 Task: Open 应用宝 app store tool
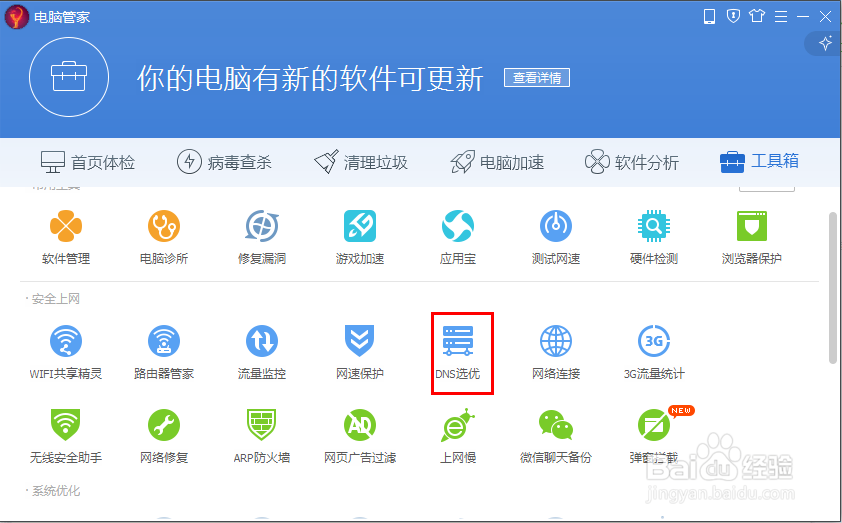pyautogui.click(x=458, y=237)
